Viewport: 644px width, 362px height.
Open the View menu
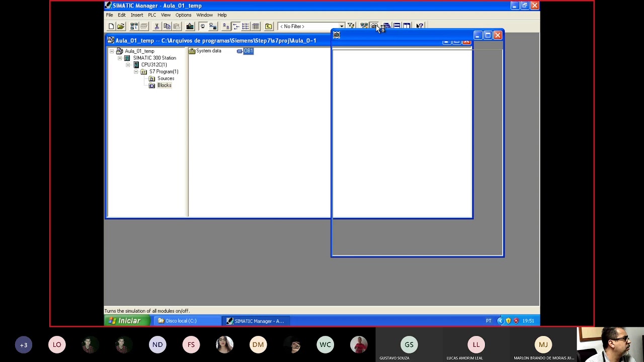tap(166, 15)
